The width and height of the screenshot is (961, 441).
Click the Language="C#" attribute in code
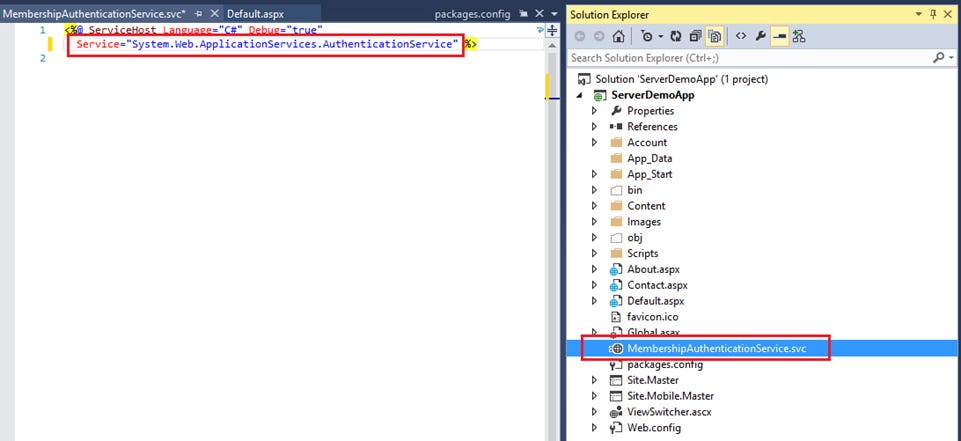[203, 29]
